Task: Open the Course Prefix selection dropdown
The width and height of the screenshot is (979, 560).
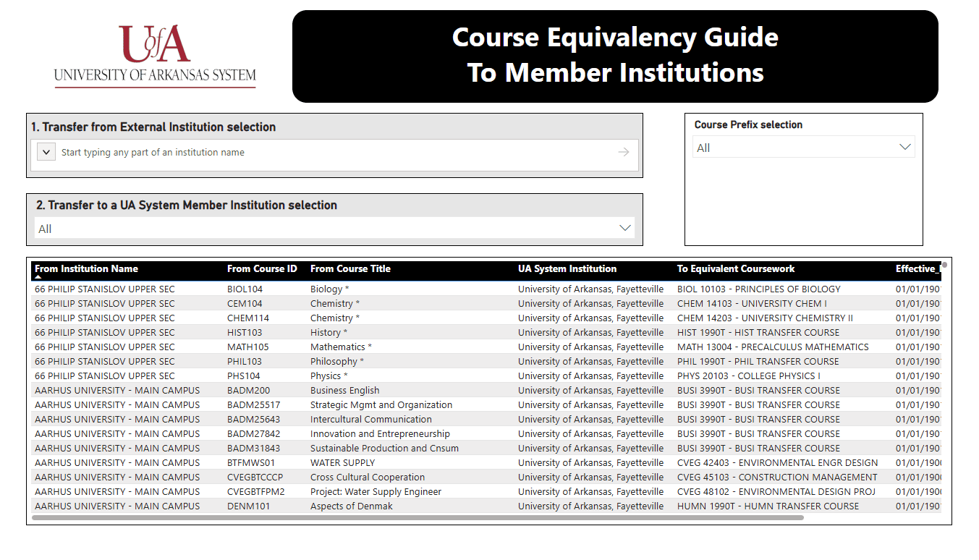Action: click(x=803, y=148)
